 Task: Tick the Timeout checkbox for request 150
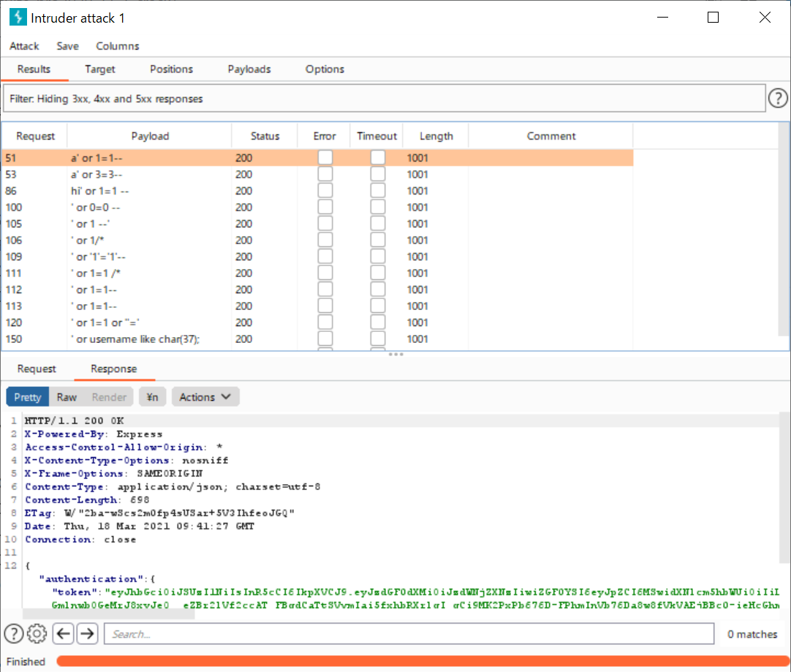[x=377, y=339]
